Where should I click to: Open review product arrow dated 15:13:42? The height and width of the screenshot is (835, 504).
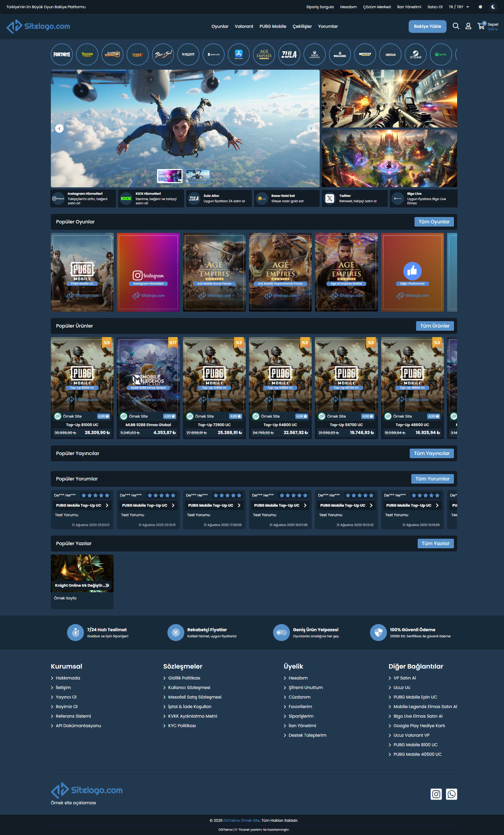tap(371, 505)
